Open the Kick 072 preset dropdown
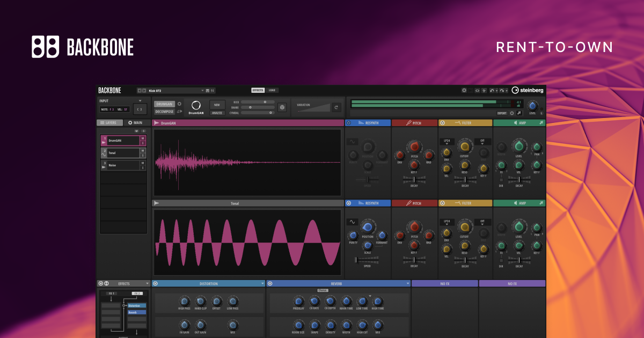644x338 pixels. 202,91
